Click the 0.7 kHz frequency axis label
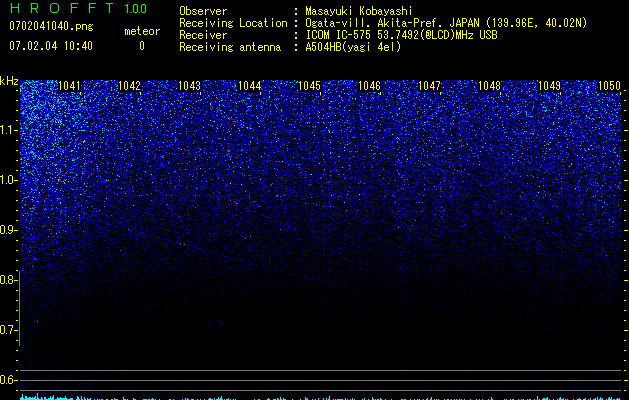The image size is (629, 400). click(8, 330)
